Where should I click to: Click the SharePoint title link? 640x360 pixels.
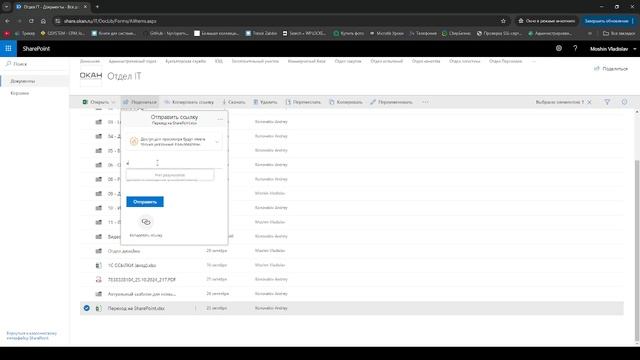click(36, 49)
